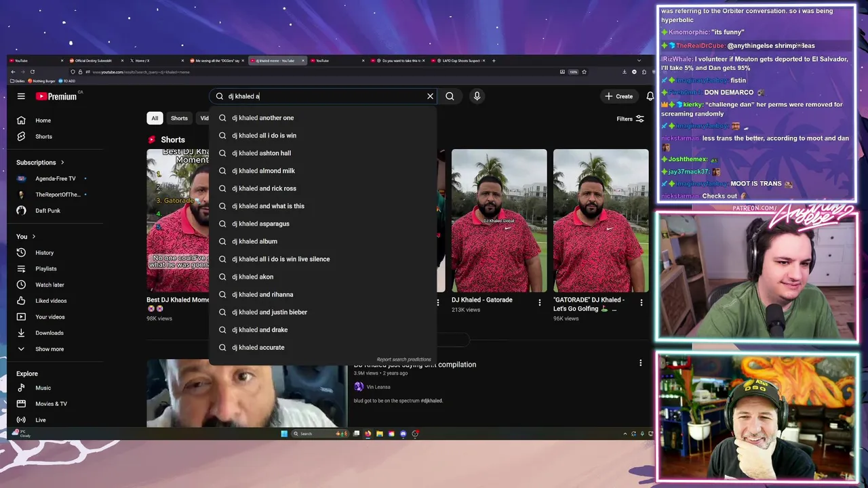Viewport: 868px width, 488px height.
Task: Choose suggestion 'dj khaled ashton hall'
Action: (322, 153)
